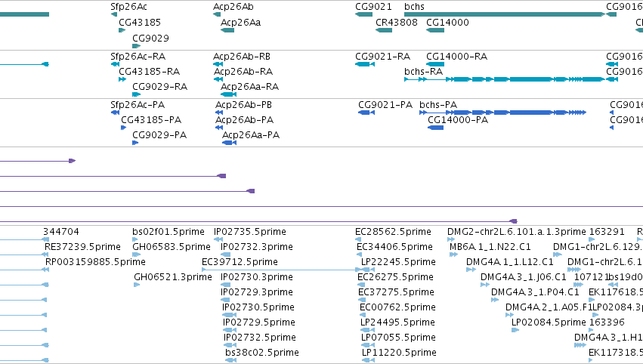Select the CG43185 gene arrow glyph
This screenshot has width=643, height=364.
122,30
